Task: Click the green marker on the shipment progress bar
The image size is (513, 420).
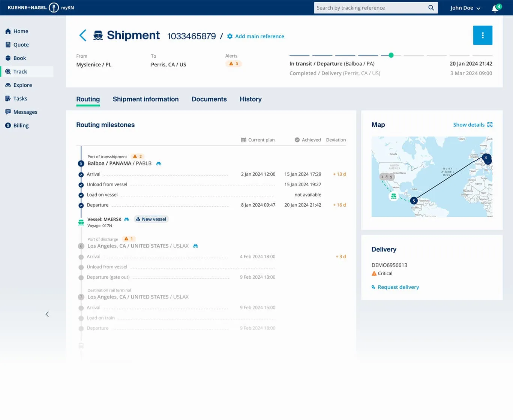Action: [391, 55]
